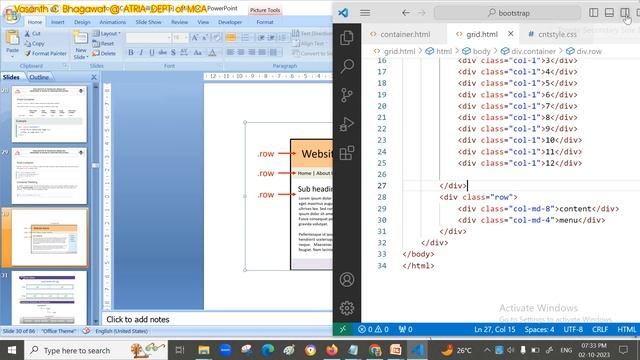Click the New Slide button
The width and height of the screenshot is (640, 360).
pos(80,45)
